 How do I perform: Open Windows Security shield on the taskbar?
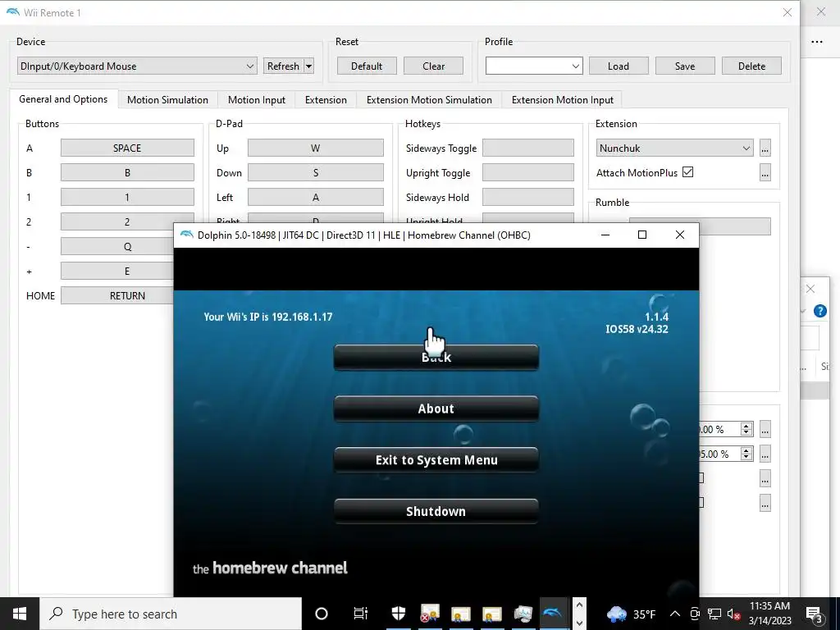point(399,614)
